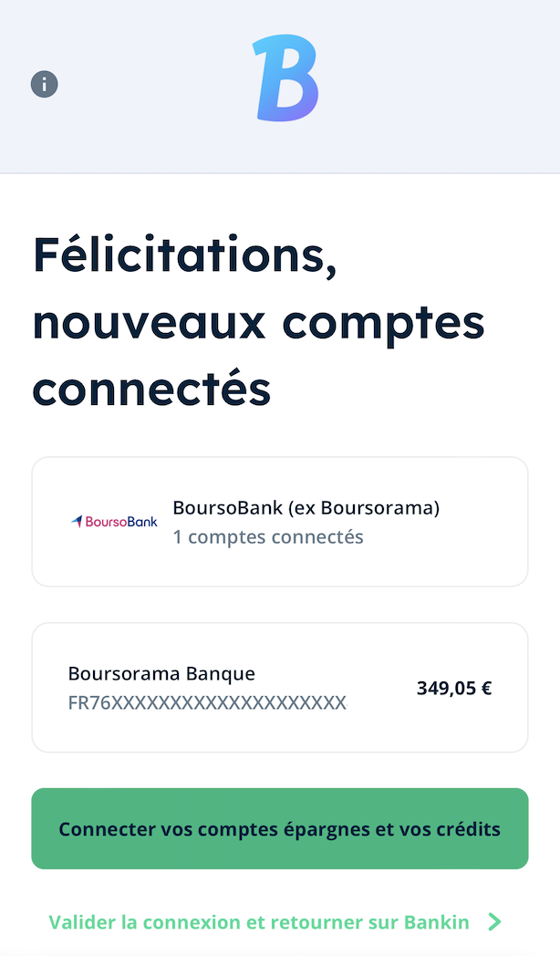This screenshot has height=956, width=560.
Task: Click the 349,05 € balance amount
Action: pos(454,689)
